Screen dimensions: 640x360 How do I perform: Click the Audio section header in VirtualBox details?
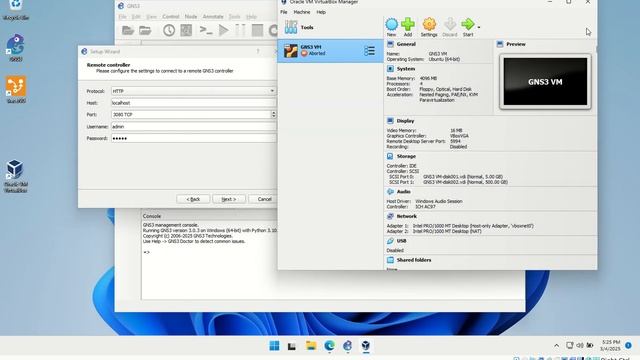coord(403,191)
